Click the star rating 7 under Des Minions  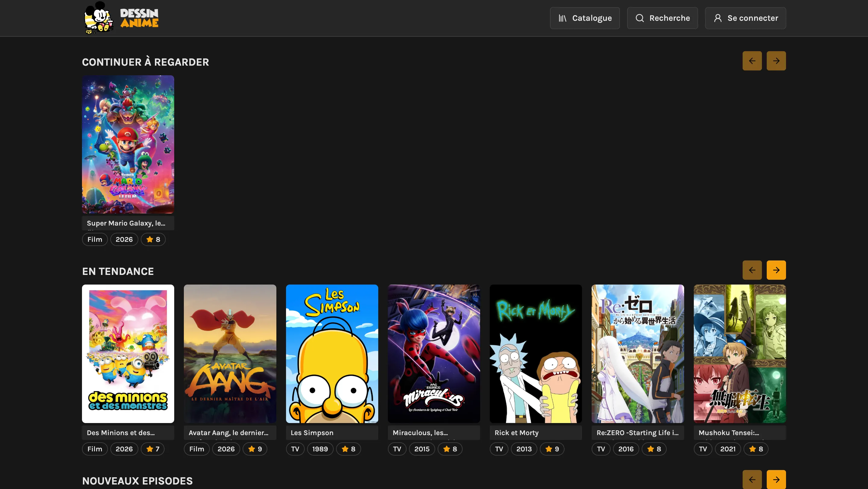pyautogui.click(x=153, y=449)
